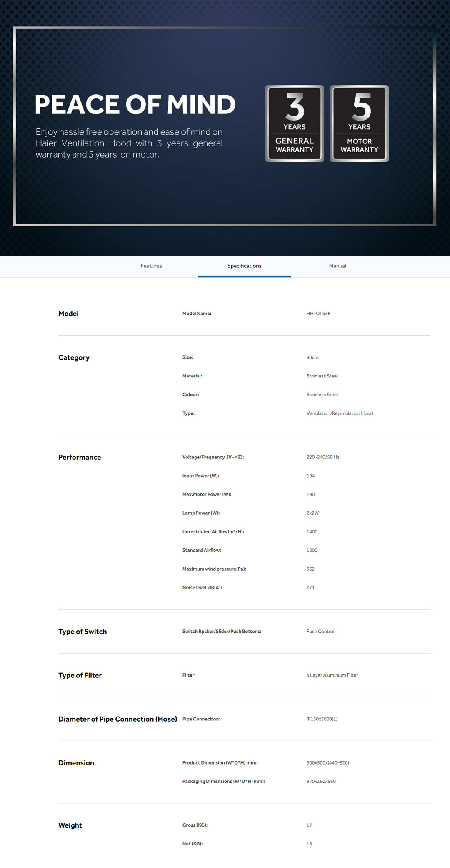Click the 3 Years General Warranty badge
The image size is (450, 868).
click(x=294, y=123)
